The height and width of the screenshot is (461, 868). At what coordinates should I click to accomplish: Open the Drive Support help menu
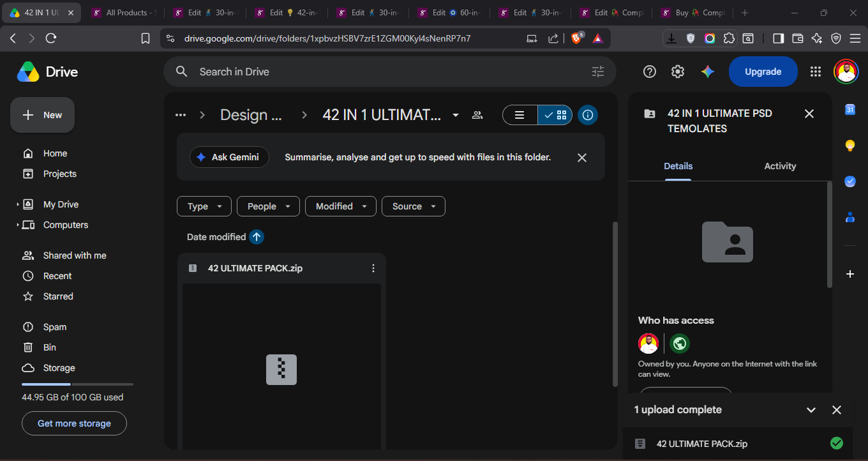point(650,72)
